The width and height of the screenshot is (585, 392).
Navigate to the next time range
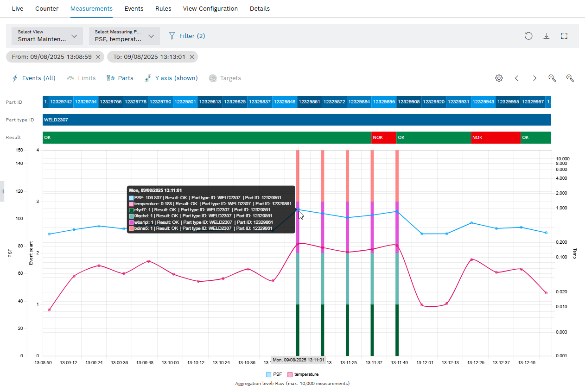coord(534,78)
